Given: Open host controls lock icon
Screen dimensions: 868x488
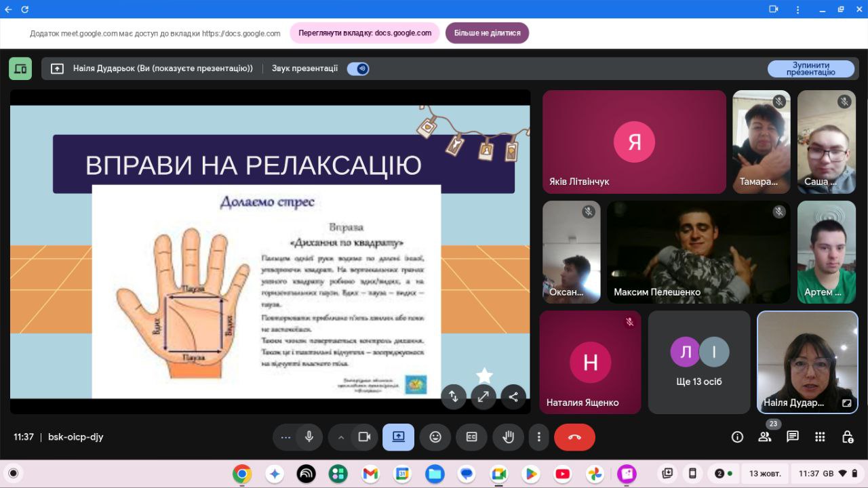Looking at the screenshot, I should coord(847,437).
